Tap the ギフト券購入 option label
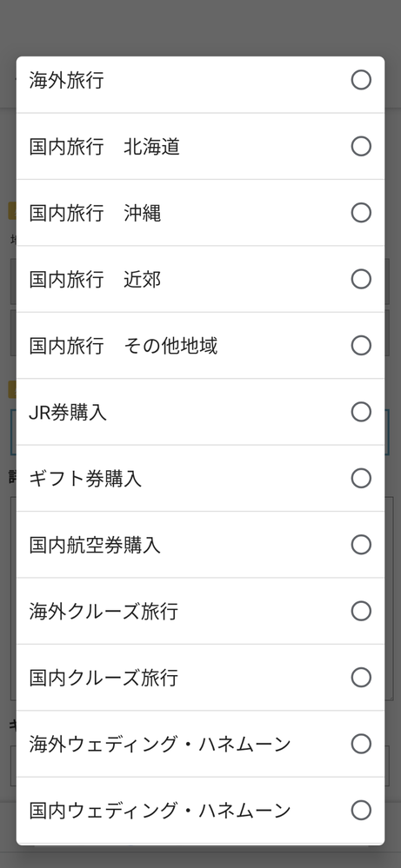401x868 pixels. 85,480
